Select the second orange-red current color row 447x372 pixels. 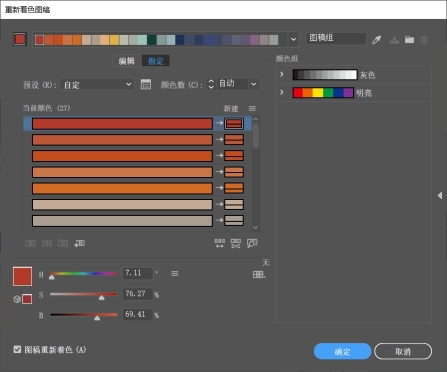(122, 140)
